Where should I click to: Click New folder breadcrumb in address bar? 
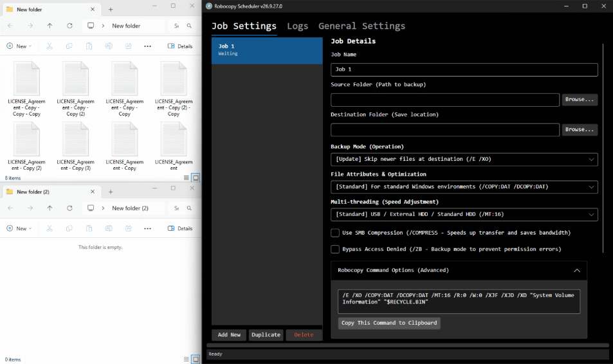[126, 26]
